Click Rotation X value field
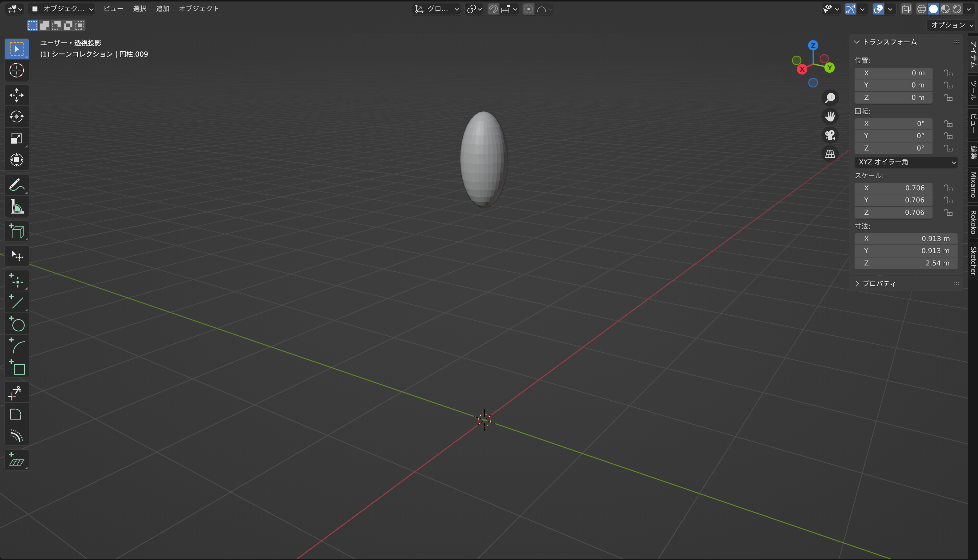The width and height of the screenshot is (978, 560). pos(893,123)
